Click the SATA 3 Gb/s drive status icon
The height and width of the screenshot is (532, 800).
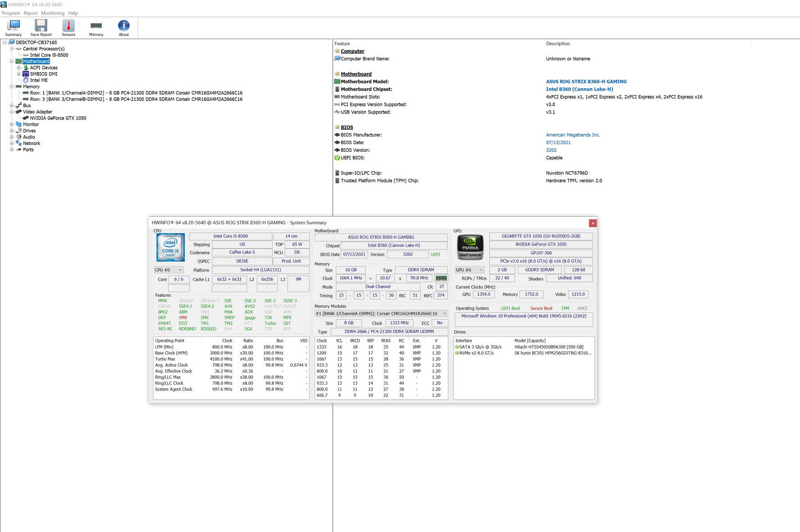[457, 347]
